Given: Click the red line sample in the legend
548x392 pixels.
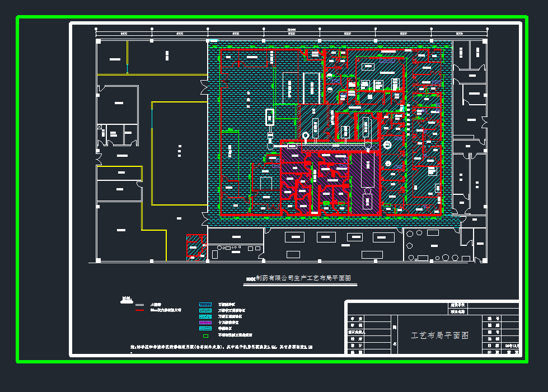Looking at the screenshot, I should coord(140,310).
